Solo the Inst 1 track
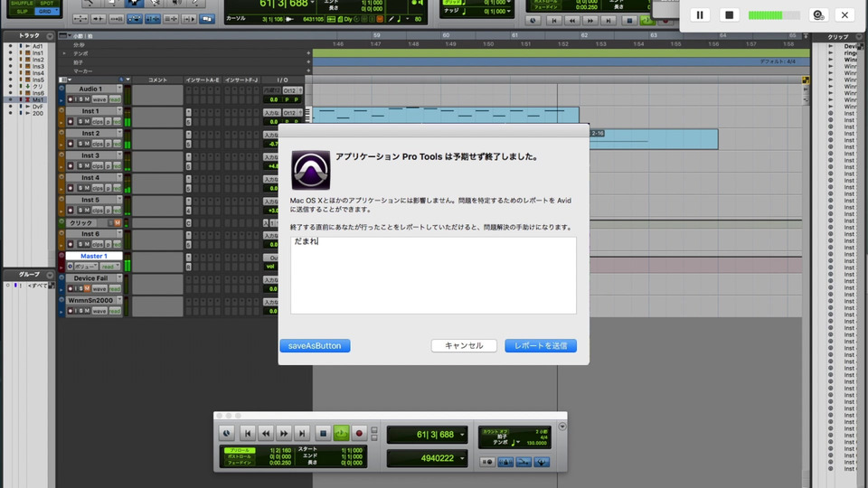The width and height of the screenshot is (868, 488). 80,122
